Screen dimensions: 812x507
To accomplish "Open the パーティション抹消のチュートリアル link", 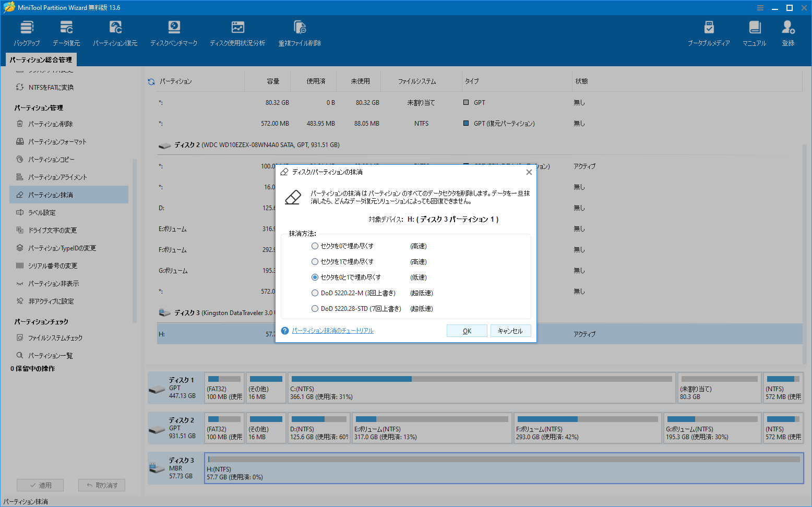I will tap(332, 330).
